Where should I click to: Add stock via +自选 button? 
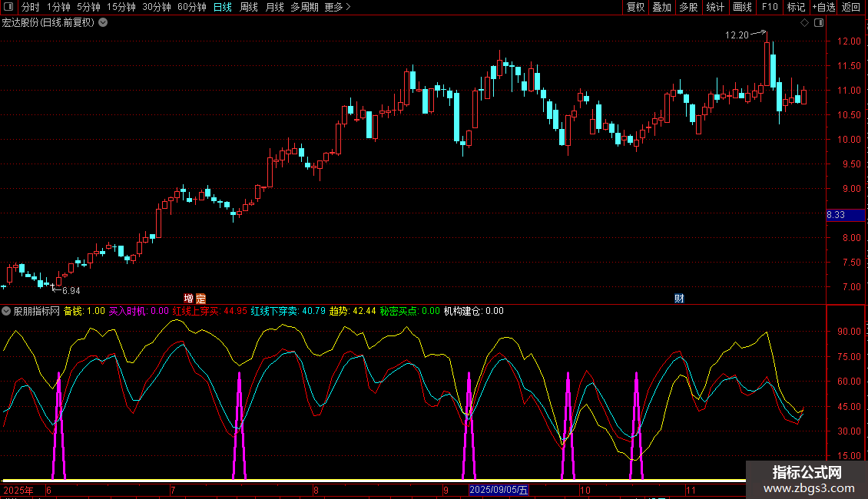coord(823,8)
